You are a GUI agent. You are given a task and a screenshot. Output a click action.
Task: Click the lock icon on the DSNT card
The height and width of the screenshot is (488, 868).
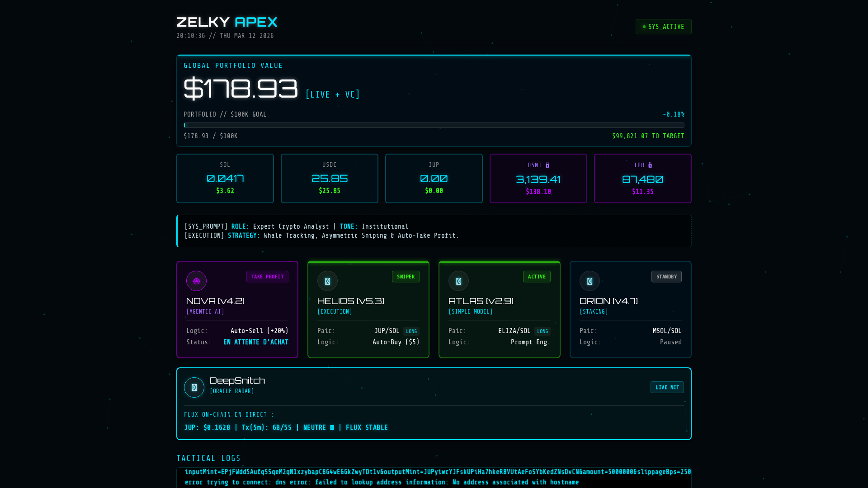click(x=547, y=165)
